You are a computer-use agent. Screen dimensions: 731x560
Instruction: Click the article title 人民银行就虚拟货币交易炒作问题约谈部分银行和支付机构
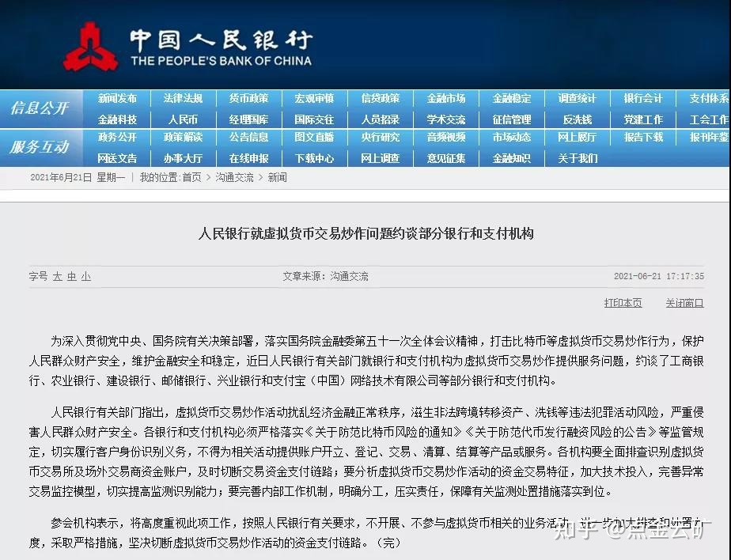click(366, 233)
